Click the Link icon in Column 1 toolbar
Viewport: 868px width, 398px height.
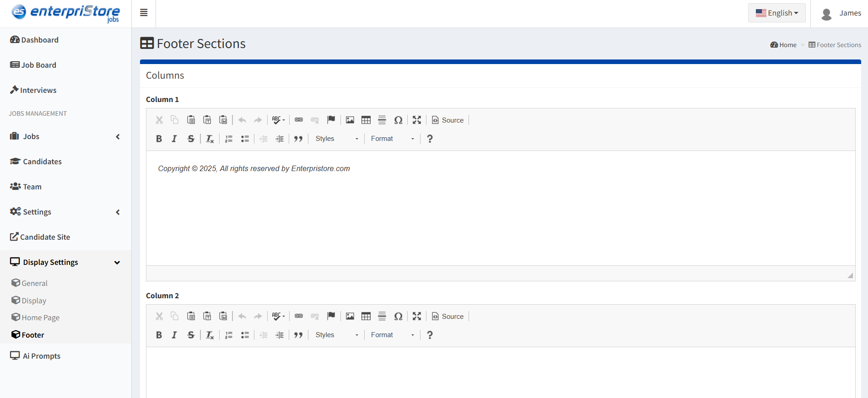pyautogui.click(x=299, y=120)
